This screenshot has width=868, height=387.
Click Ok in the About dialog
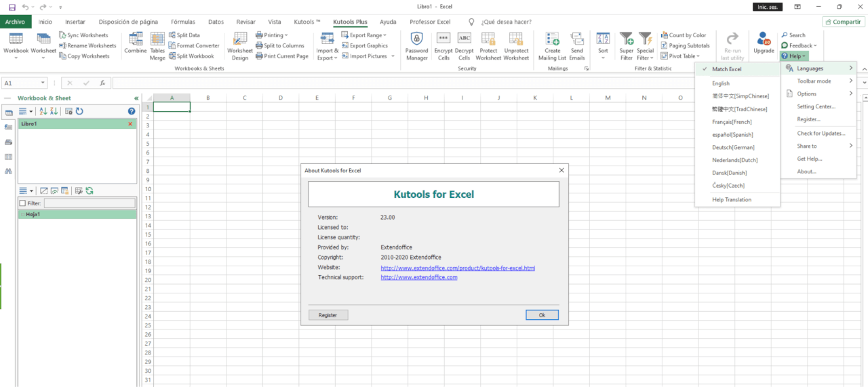tap(542, 315)
